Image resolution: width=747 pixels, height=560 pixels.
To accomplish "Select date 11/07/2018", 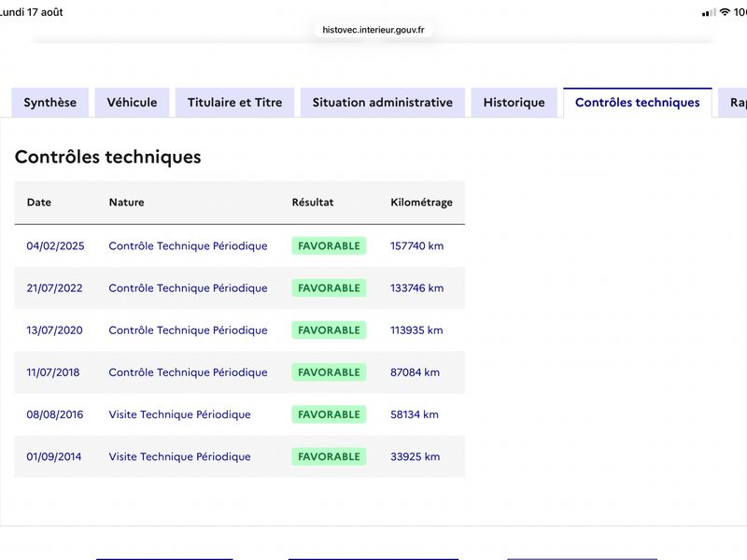I will click(x=53, y=372).
